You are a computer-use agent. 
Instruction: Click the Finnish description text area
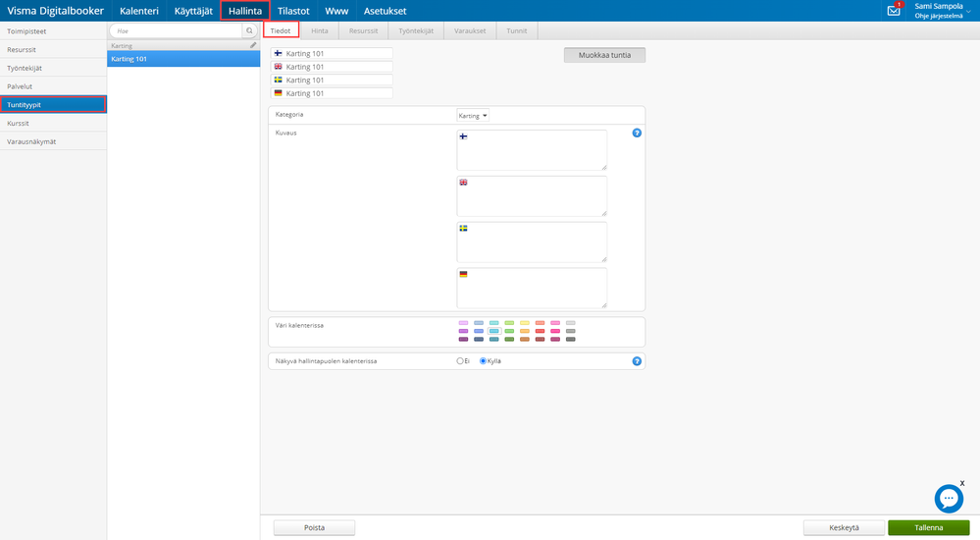click(532, 150)
